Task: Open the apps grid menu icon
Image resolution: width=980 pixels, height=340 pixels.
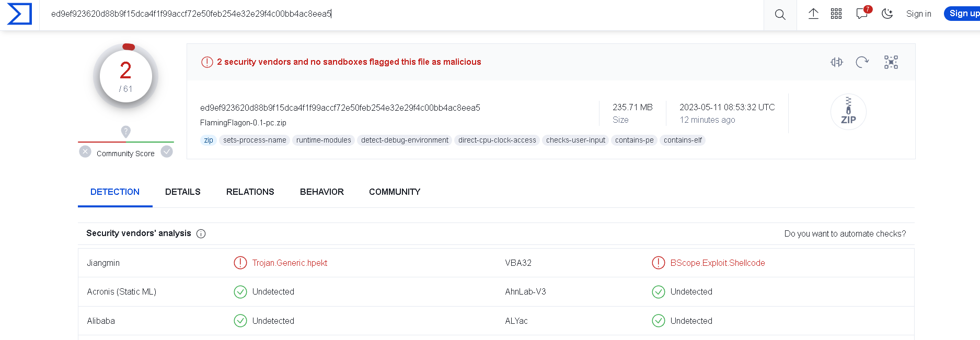Action: (836, 14)
